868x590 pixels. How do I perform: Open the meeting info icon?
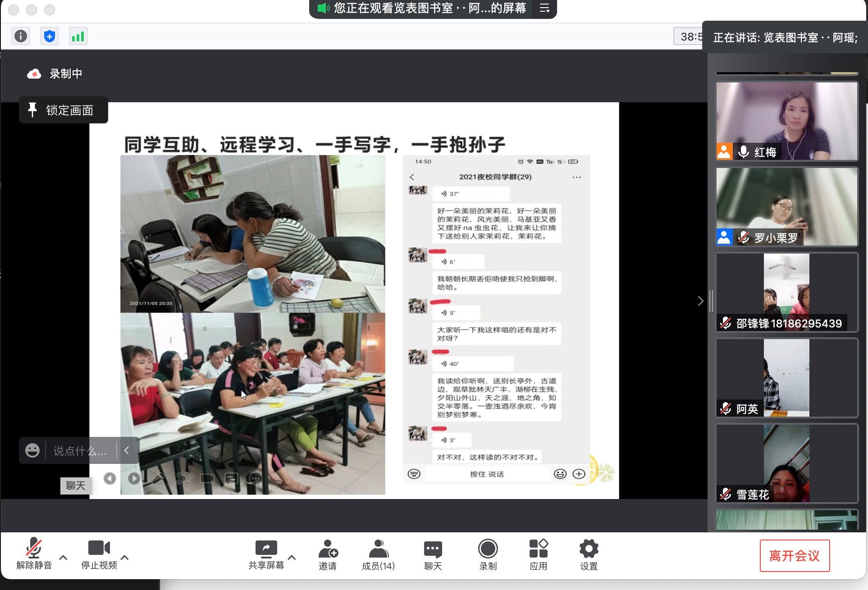click(x=21, y=36)
